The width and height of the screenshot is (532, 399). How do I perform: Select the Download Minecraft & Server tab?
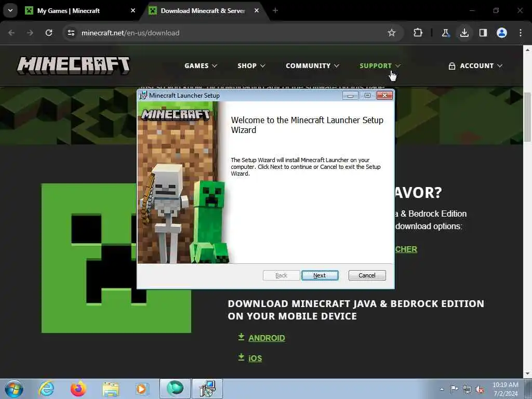[x=203, y=10]
